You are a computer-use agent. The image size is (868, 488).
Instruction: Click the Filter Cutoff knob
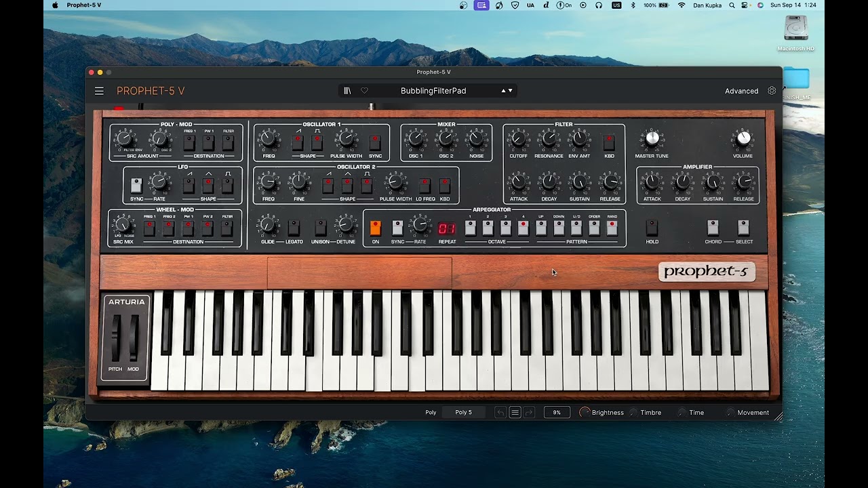[x=518, y=139]
